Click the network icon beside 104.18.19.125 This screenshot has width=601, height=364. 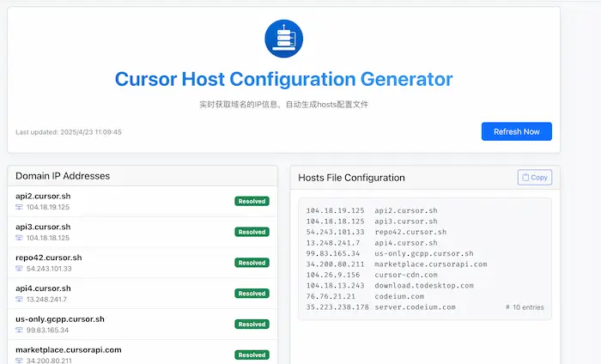[20, 208]
